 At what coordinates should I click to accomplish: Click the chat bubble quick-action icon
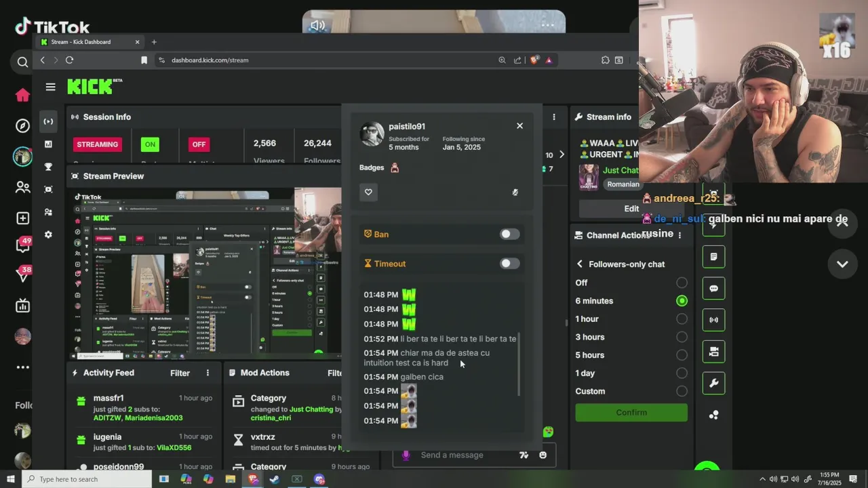(713, 288)
